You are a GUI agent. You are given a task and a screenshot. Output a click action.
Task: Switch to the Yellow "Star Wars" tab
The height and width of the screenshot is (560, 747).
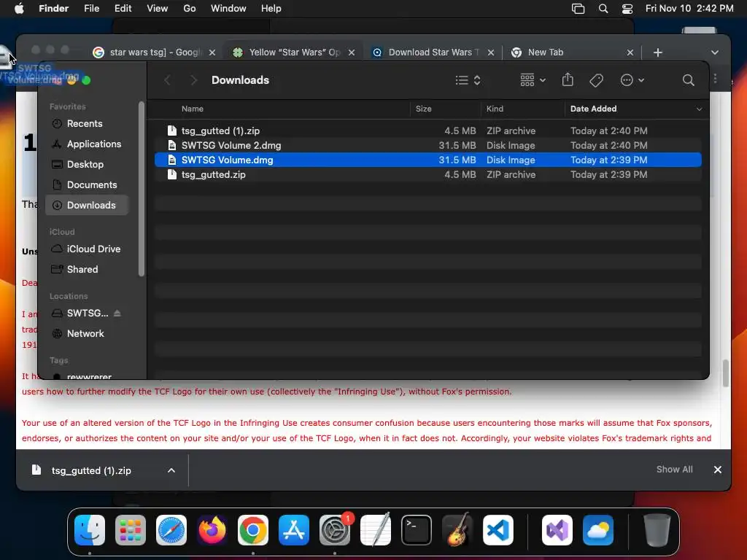tap(294, 52)
